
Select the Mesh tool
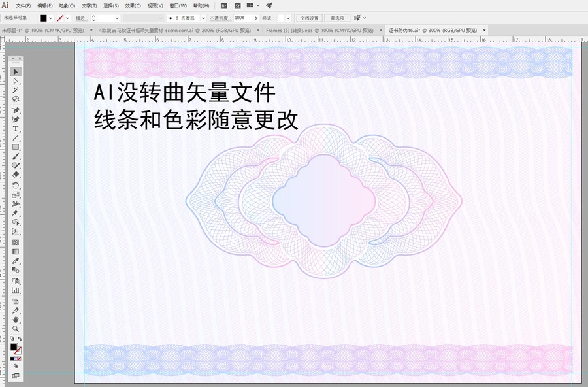point(16,243)
